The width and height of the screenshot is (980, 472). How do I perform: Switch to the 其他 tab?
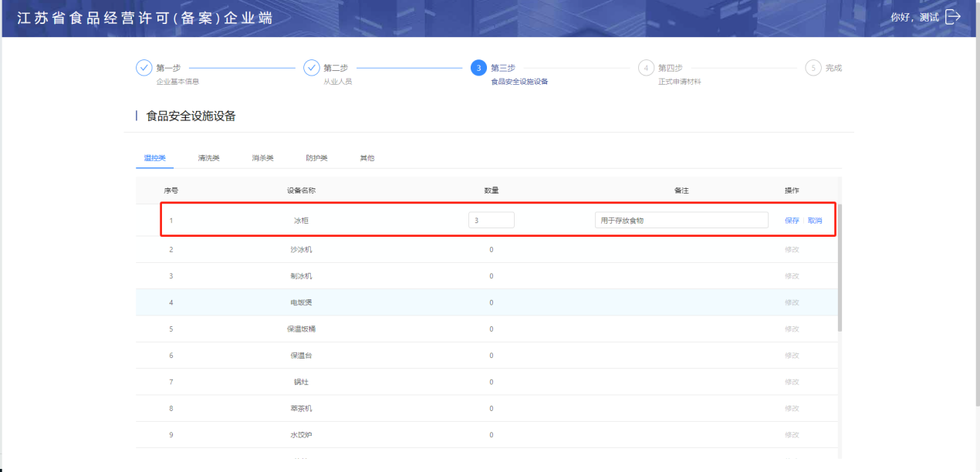tap(367, 158)
